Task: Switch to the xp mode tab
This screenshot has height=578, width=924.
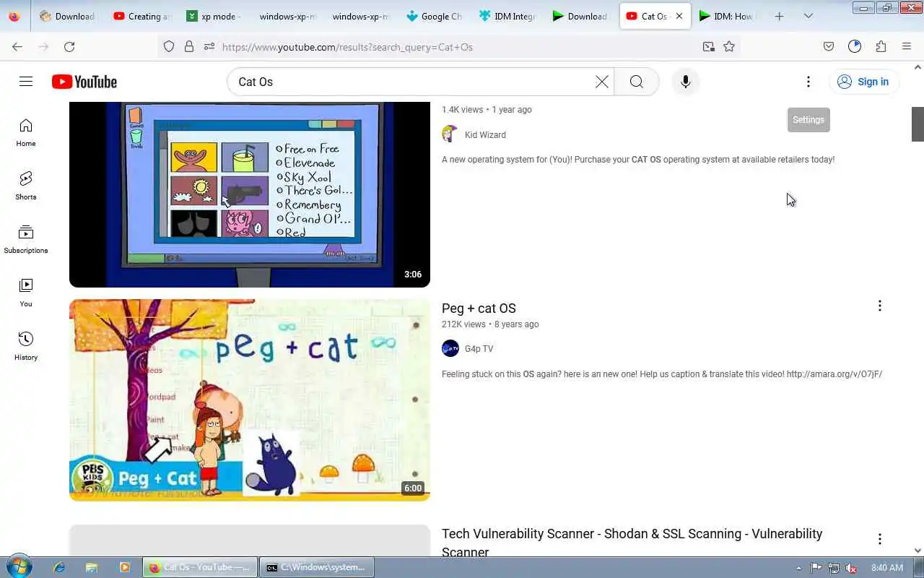Action: pyautogui.click(x=214, y=16)
